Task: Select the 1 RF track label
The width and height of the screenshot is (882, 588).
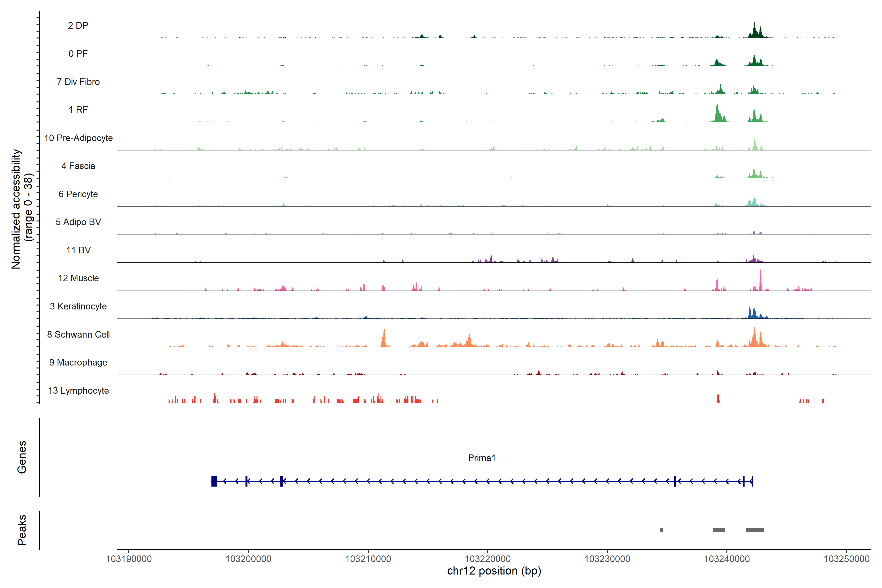Action: point(78,110)
